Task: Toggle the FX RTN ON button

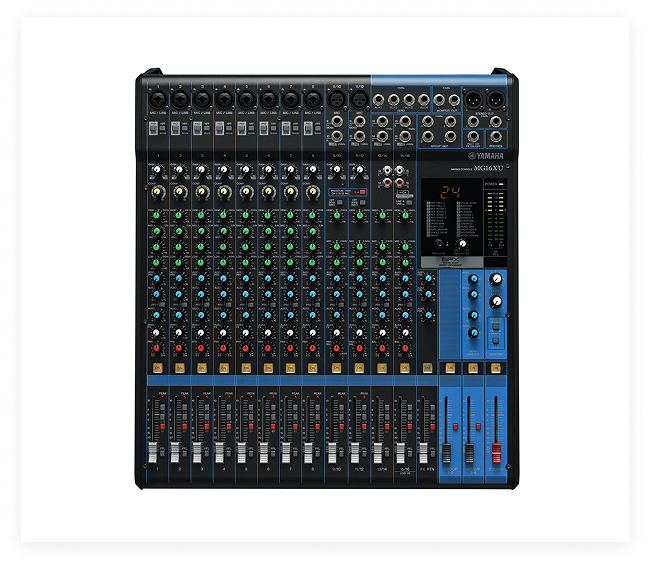Action: tap(425, 368)
